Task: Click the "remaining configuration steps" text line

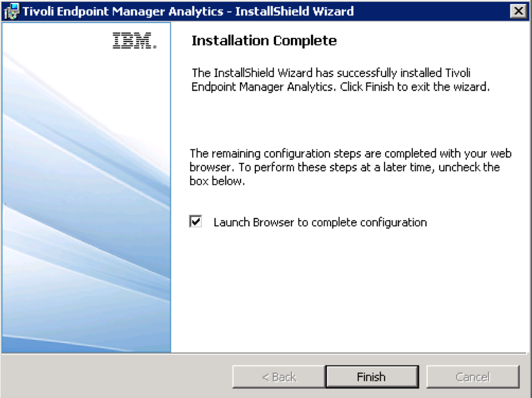Action: click(350, 154)
